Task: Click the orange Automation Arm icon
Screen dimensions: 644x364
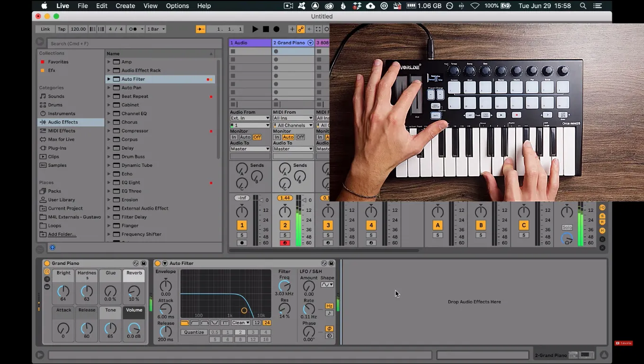Action: tap(300, 29)
